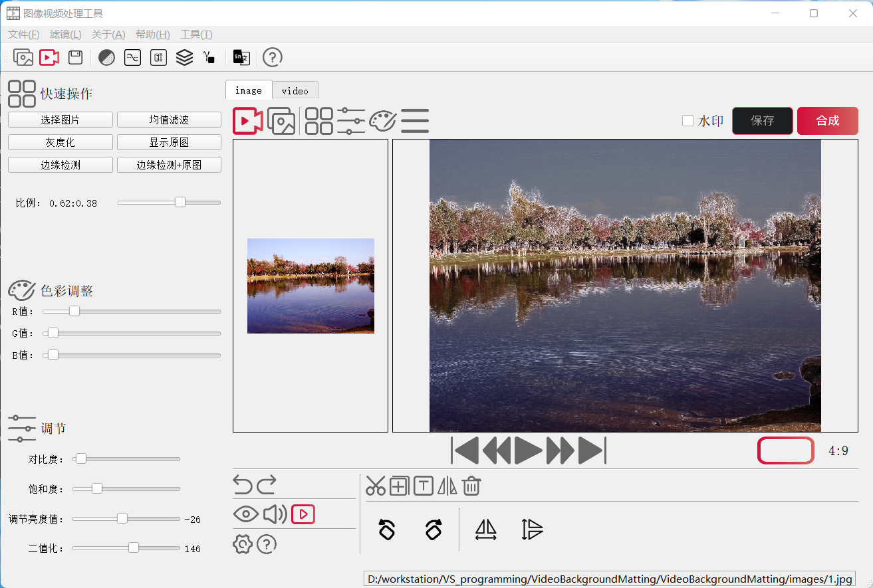Click the 比例 ratio slider handle

point(180,202)
